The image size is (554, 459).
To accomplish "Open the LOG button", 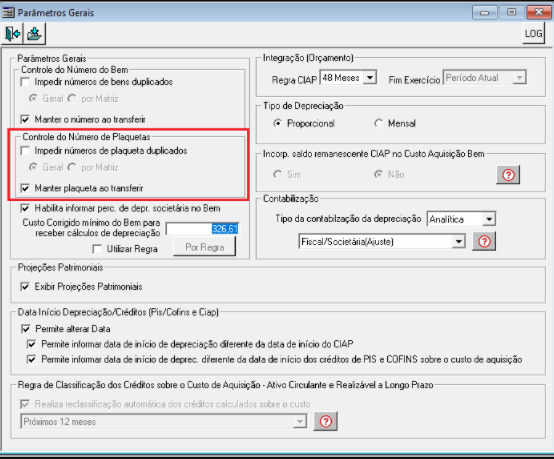I will tap(533, 34).
